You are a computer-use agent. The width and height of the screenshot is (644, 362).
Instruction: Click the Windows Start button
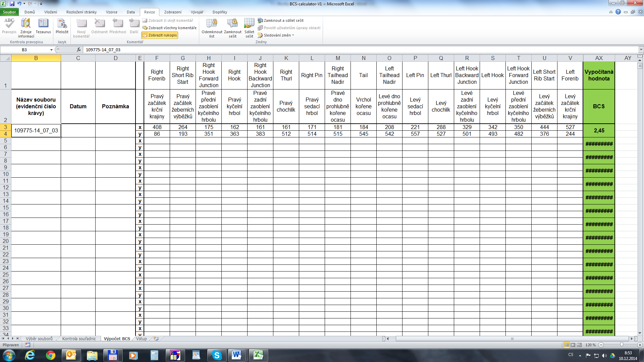[9, 355]
